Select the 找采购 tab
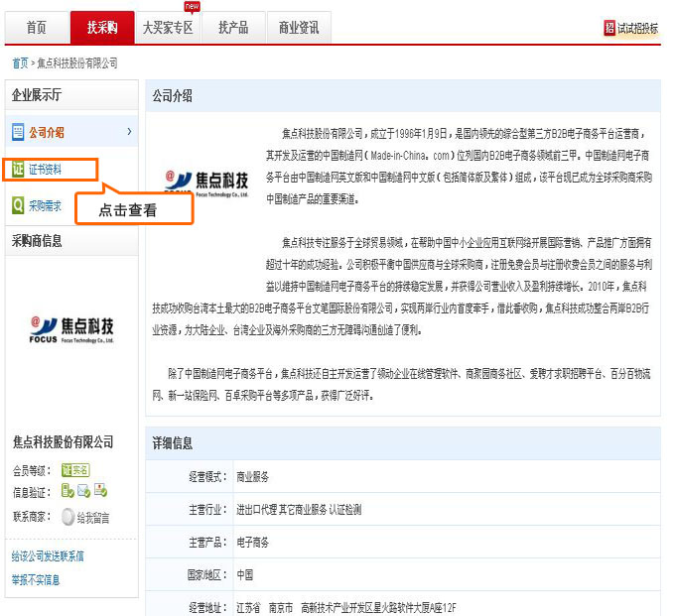Screen dimensions: 675x616 [102, 28]
